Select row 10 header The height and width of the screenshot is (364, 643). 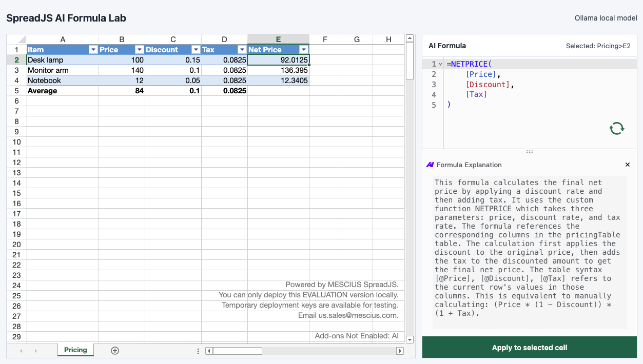(17, 142)
